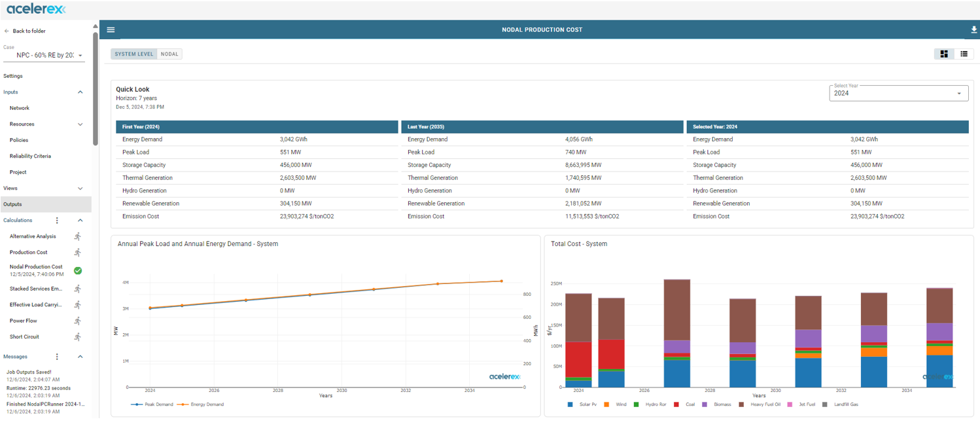Click the download icon in header

click(973, 29)
